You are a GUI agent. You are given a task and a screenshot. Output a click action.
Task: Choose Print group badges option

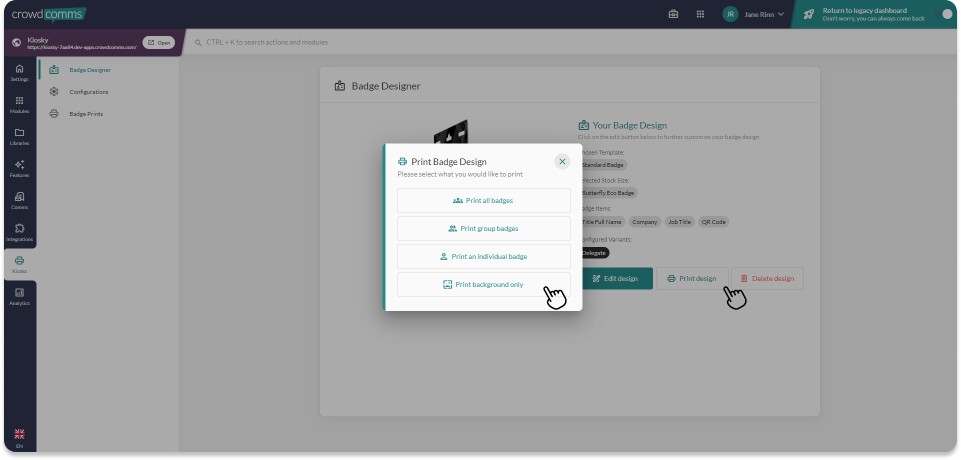pyautogui.click(x=483, y=228)
